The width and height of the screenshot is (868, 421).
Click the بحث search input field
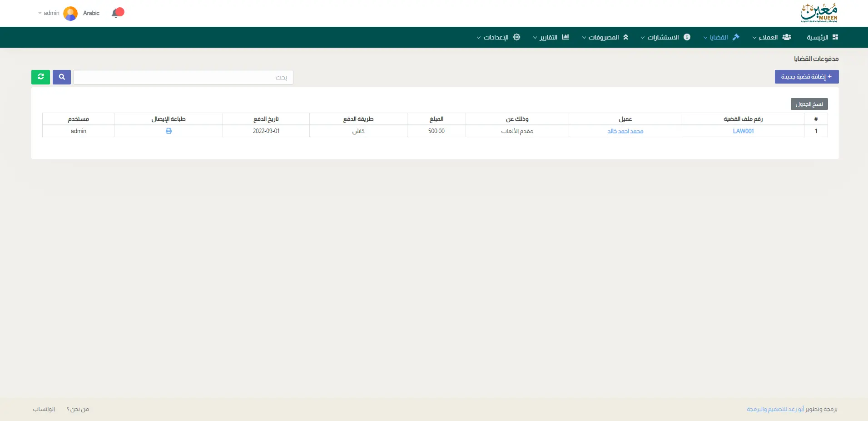(x=183, y=77)
